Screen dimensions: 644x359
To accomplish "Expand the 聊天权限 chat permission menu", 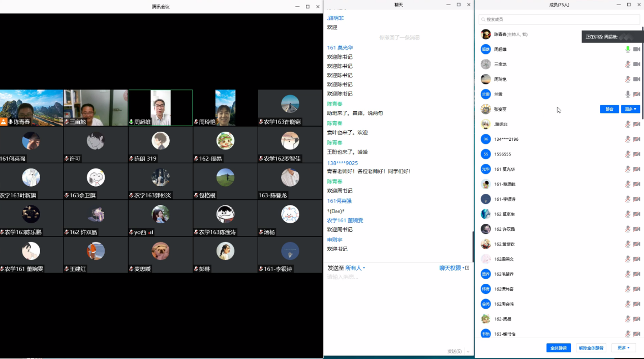I will (x=451, y=268).
